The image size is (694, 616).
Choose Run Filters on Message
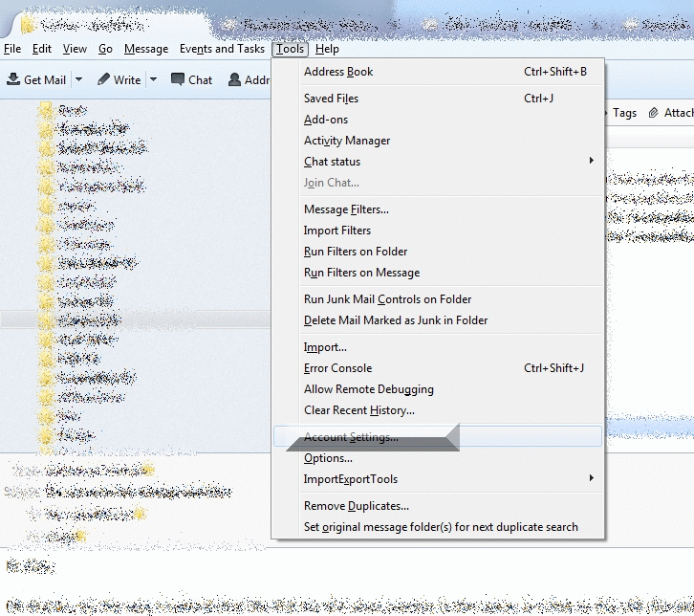coord(438,273)
